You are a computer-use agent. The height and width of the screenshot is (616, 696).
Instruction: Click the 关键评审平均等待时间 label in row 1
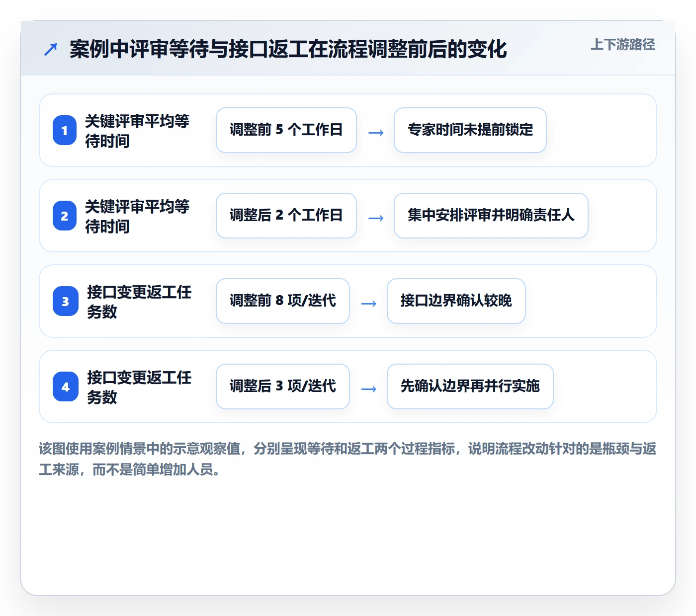click(x=137, y=131)
